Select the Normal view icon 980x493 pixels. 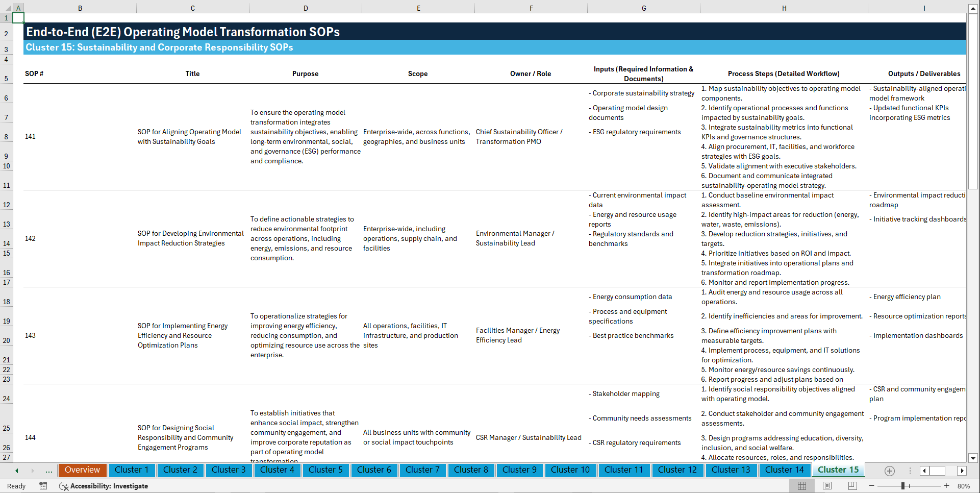point(801,486)
